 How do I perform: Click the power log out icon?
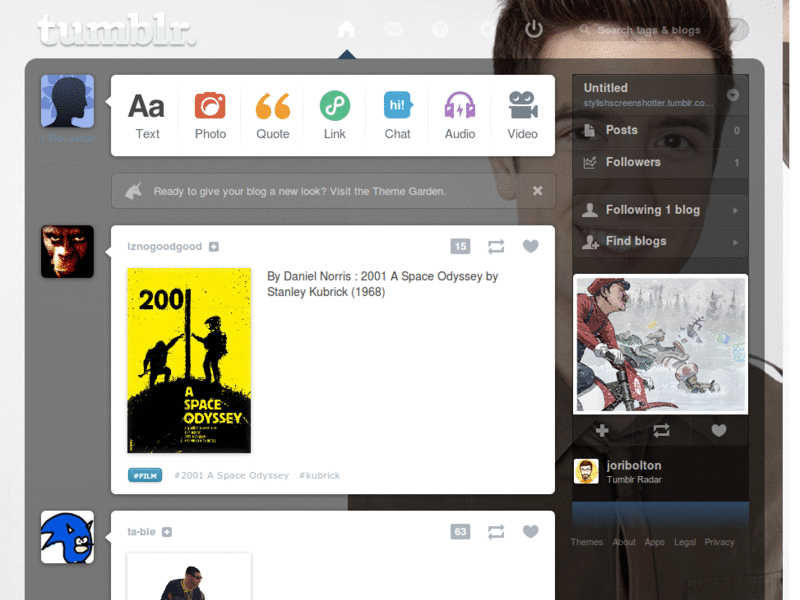click(534, 29)
